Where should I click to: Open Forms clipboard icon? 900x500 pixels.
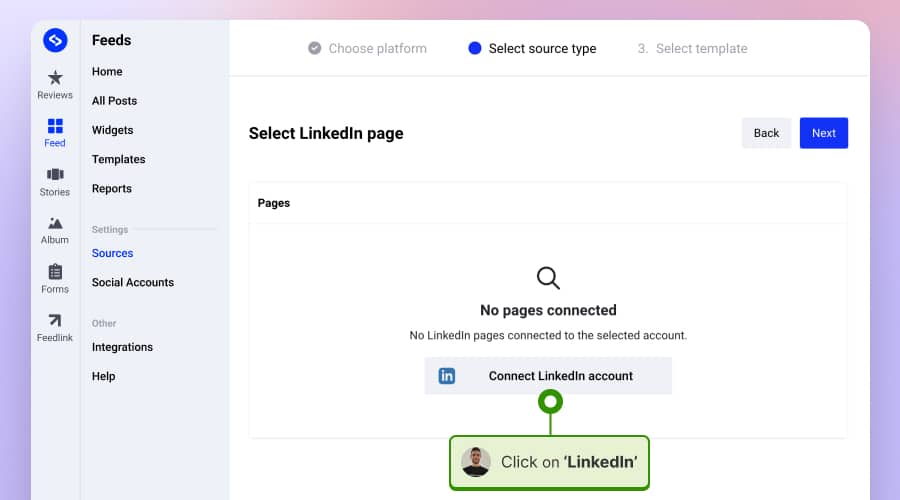tap(55, 272)
